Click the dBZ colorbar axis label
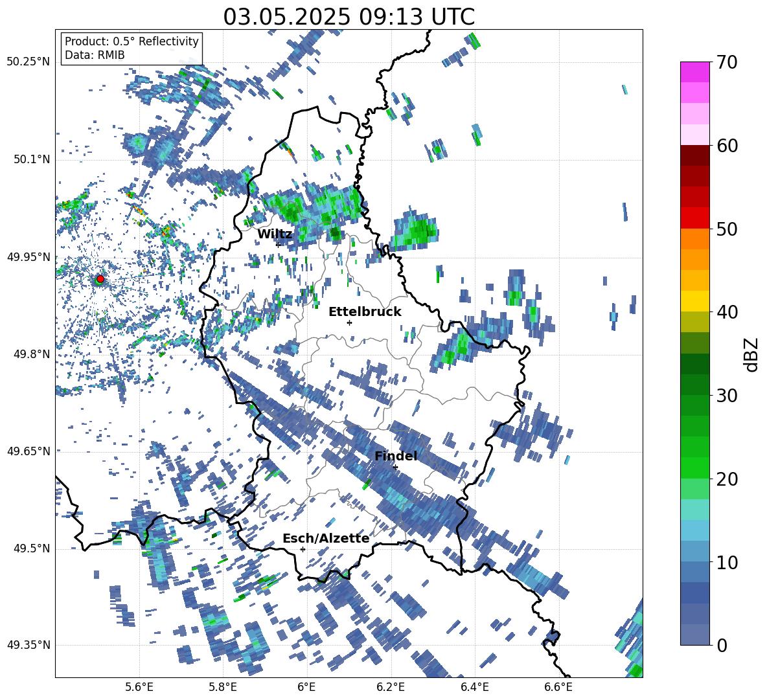This screenshot has width=767, height=700. [752, 354]
